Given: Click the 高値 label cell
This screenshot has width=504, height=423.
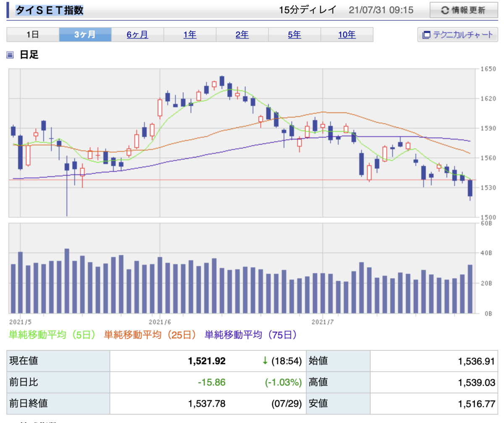Looking at the screenshot, I should pos(338,382).
